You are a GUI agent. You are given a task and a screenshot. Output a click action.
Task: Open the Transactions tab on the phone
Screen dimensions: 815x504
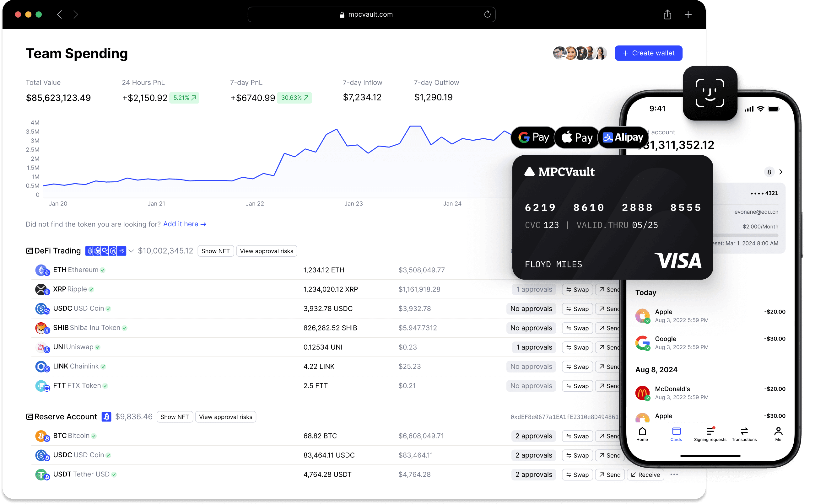[744, 434]
